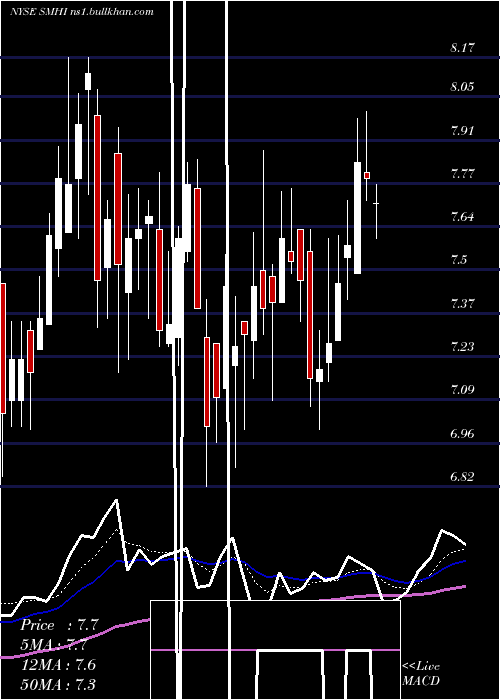
Task: Click the 7.5 price level label
Action: tap(459, 260)
